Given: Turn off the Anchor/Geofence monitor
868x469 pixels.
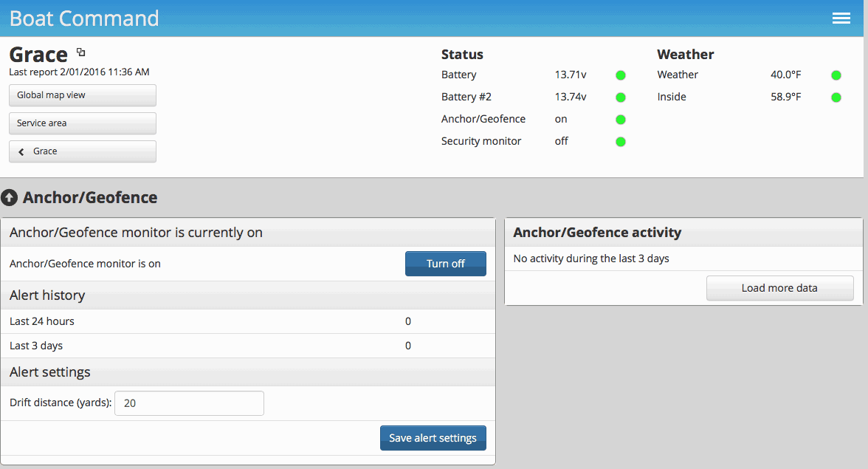Looking at the screenshot, I should point(446,264).
